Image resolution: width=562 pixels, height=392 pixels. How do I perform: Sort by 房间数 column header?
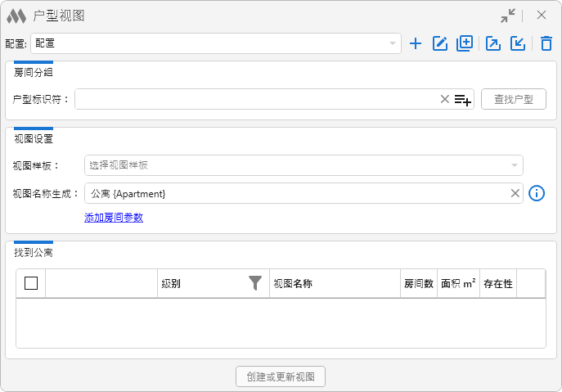point(419,283)
